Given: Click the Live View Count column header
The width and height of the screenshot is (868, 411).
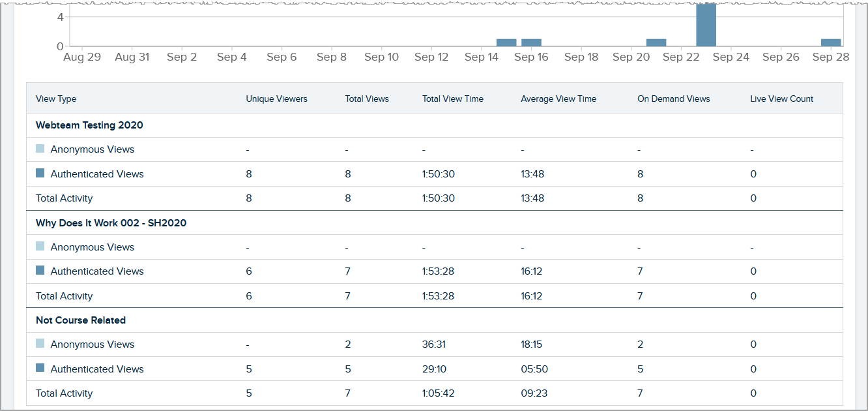Looking at the screenshot, I should [781, 99].
